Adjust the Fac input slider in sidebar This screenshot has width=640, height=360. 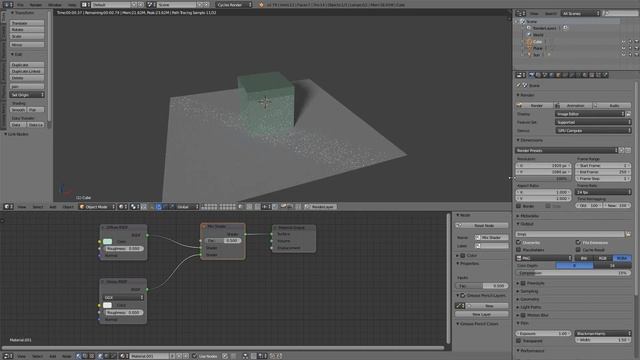pyautogui.click(x=482, y=286)
